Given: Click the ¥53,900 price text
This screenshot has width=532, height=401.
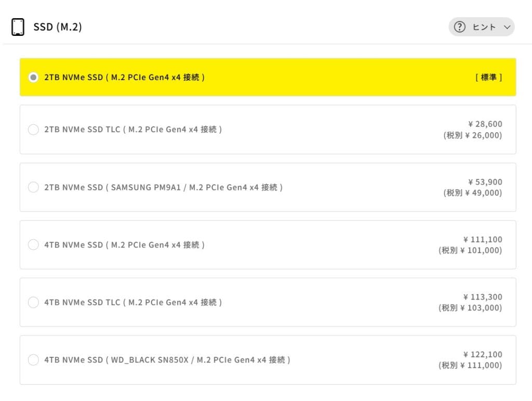Looking at the screenshot, I should pyautogui.click(x=485, y=182).
